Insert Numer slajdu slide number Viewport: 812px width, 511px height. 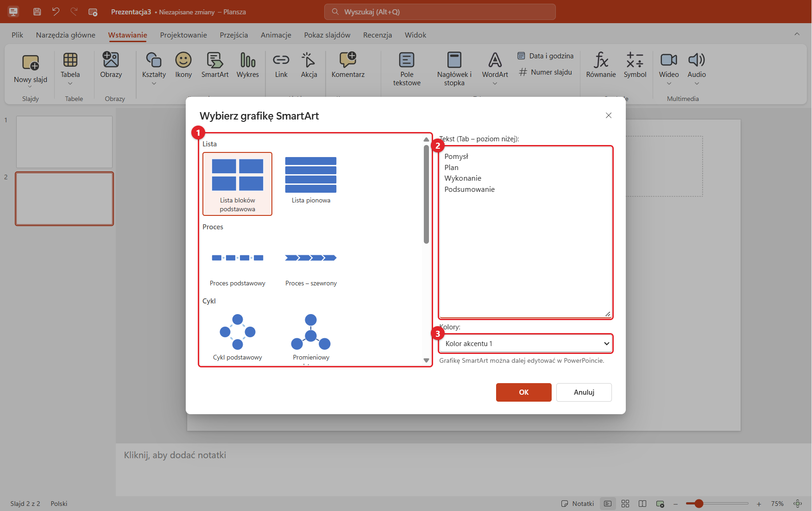[x=546, y=72]
